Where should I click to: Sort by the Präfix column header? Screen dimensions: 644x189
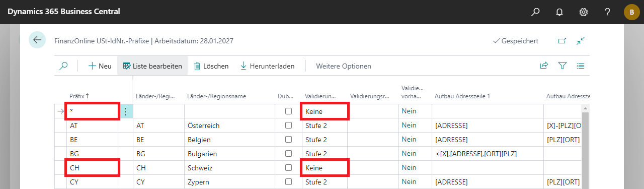79,96
